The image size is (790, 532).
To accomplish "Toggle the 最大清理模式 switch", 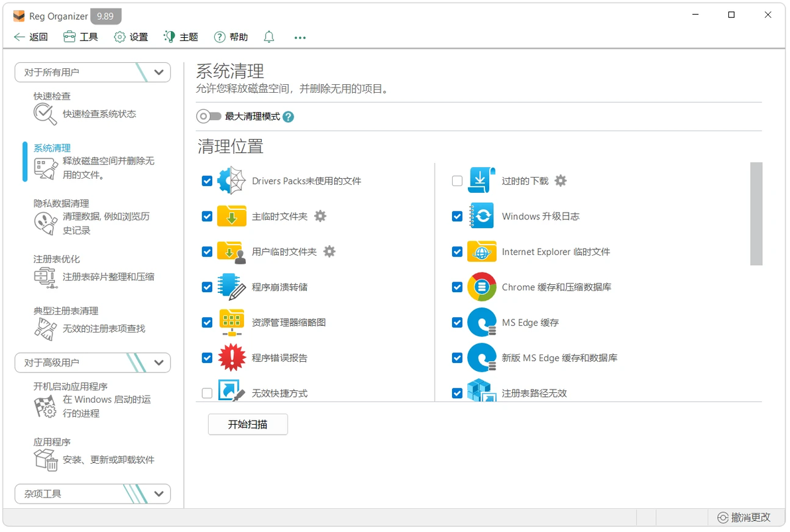I will [x=209, y=117].
